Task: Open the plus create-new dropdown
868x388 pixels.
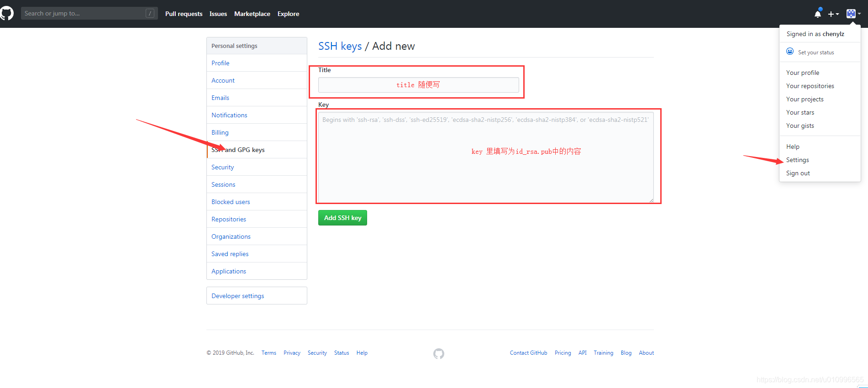Action: click(x=833, y=14)
